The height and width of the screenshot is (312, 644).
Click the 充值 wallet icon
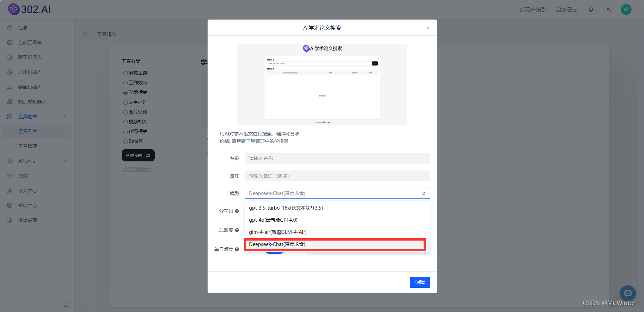pyautogui.click(x=10, y=176)
